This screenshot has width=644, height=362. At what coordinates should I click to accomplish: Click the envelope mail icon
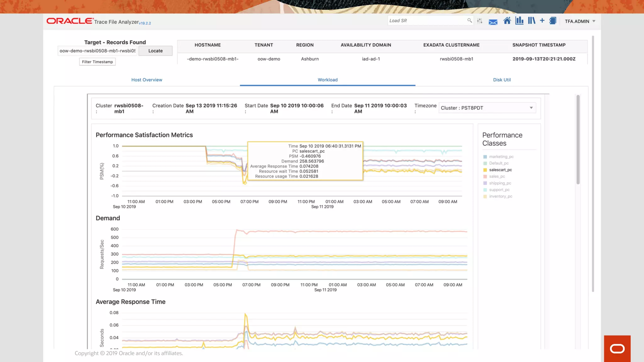[493, 22]
